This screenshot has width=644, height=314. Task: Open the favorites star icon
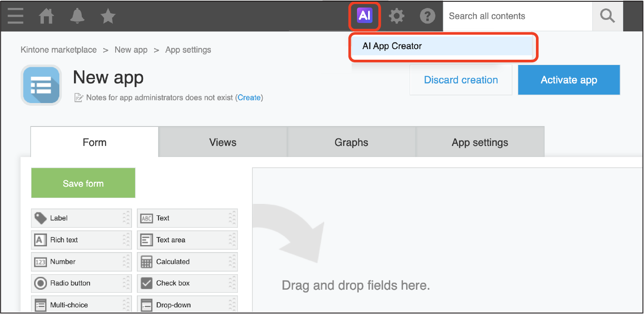(108, 16)
